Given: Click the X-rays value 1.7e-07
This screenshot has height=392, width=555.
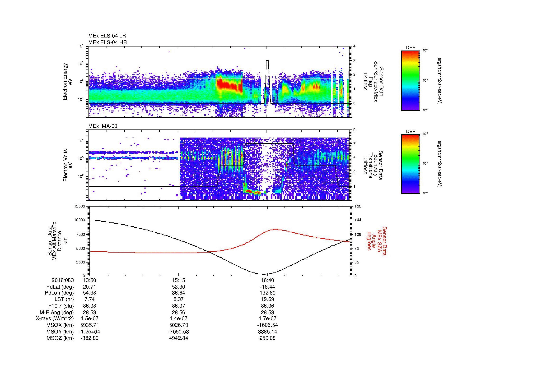Looking at the screenshot, I should click(267, 318).
